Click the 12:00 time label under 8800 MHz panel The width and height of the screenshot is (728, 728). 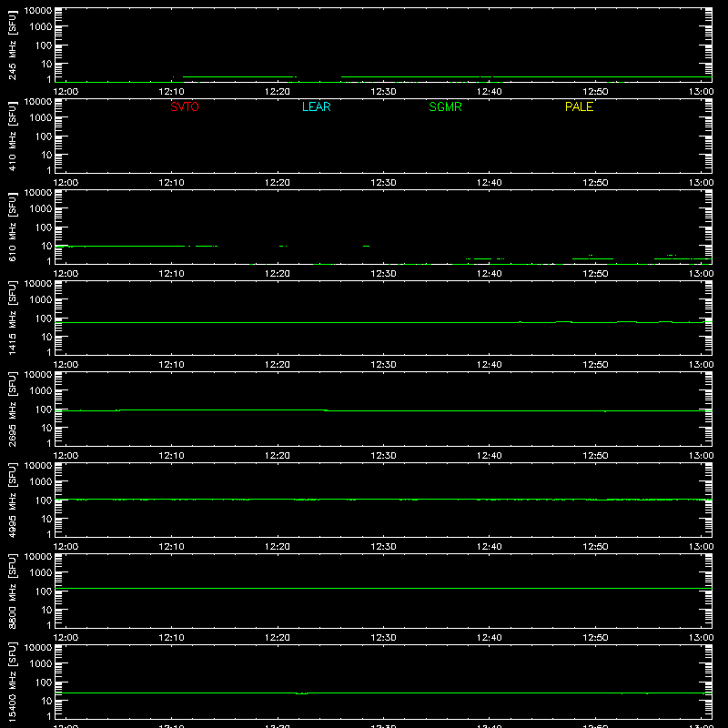pos(66,638)
